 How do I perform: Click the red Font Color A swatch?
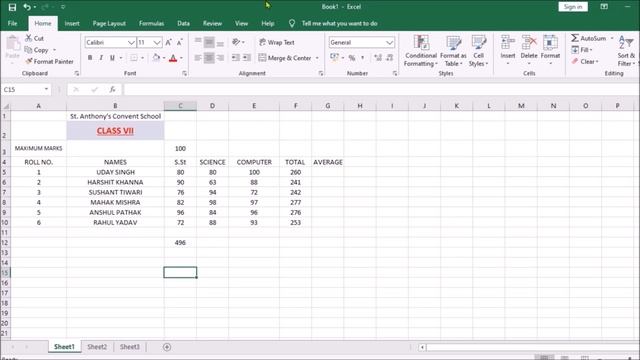coord(173,58)
